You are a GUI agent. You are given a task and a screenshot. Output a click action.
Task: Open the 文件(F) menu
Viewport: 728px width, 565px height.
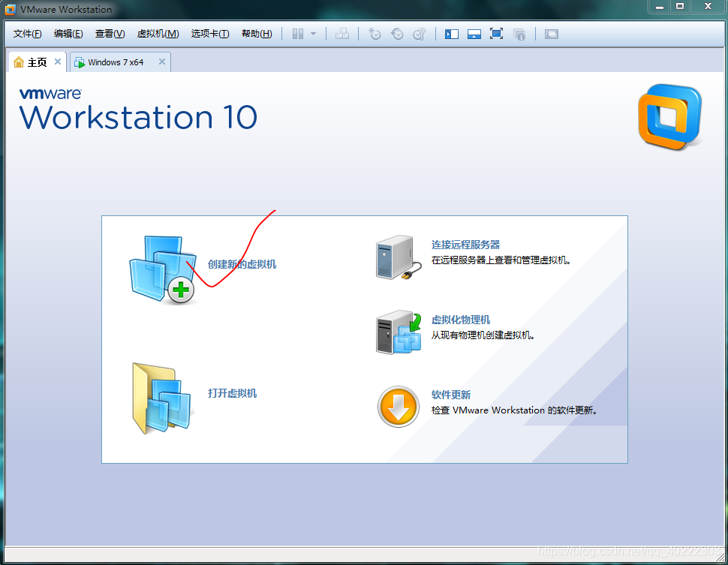click(27, 34)
